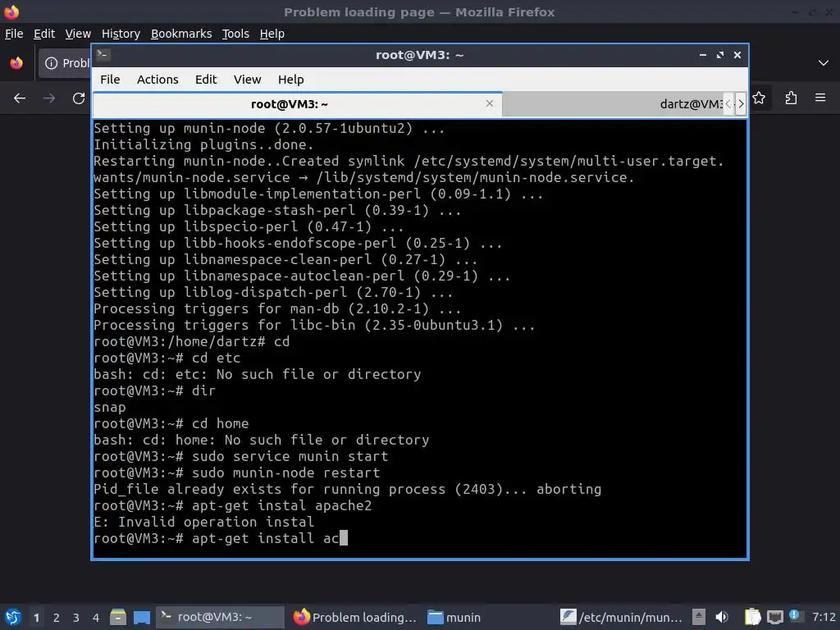The width and height of the screenshot is (840, 630).
Task: Click 'Initializing plugins..done.' line
Action: [x=203, y=144]
